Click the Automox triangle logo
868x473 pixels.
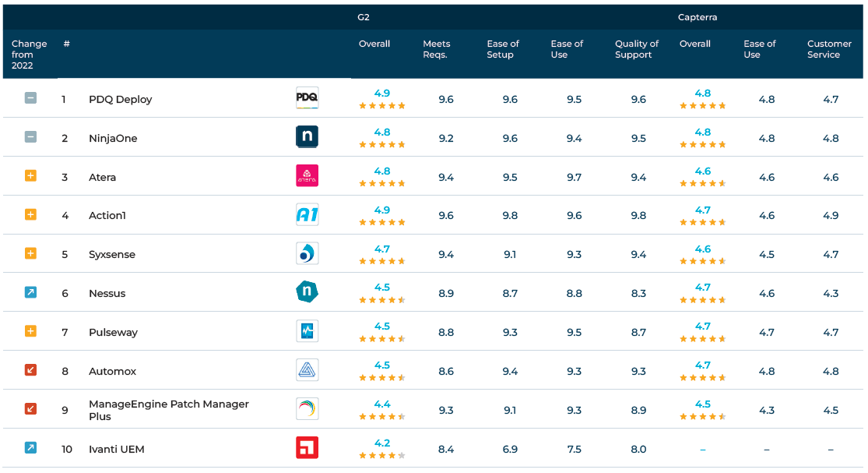(x=307, y=370)
